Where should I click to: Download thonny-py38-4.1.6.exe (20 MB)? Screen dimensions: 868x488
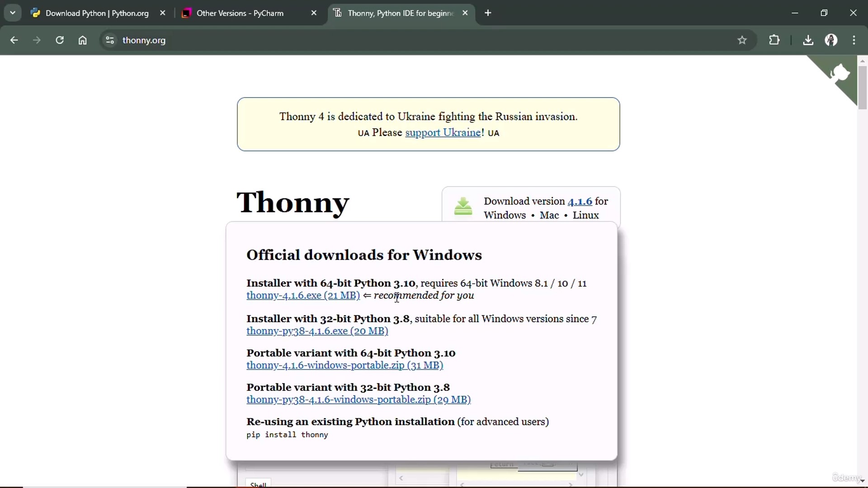[x=317, y=331]
